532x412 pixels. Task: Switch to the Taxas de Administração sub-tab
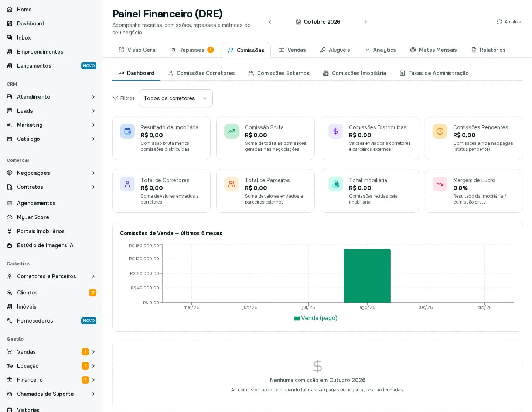click(434, 73)
